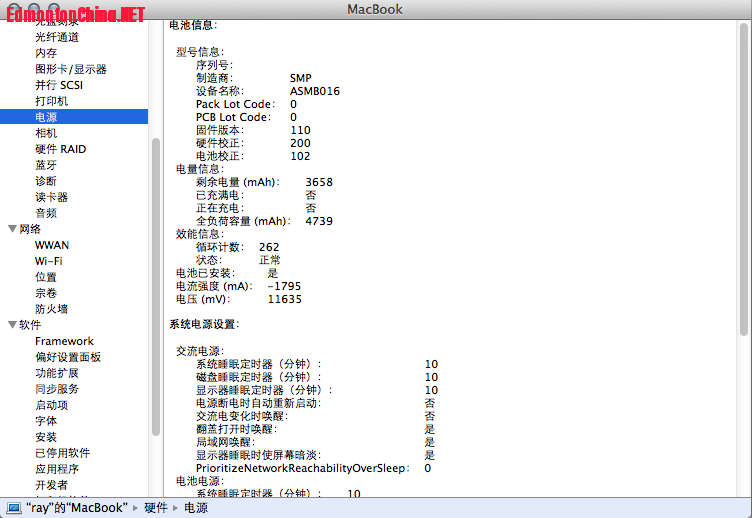752x518 pixels.
Task: Click firmware version value 110
Action: 300,130
